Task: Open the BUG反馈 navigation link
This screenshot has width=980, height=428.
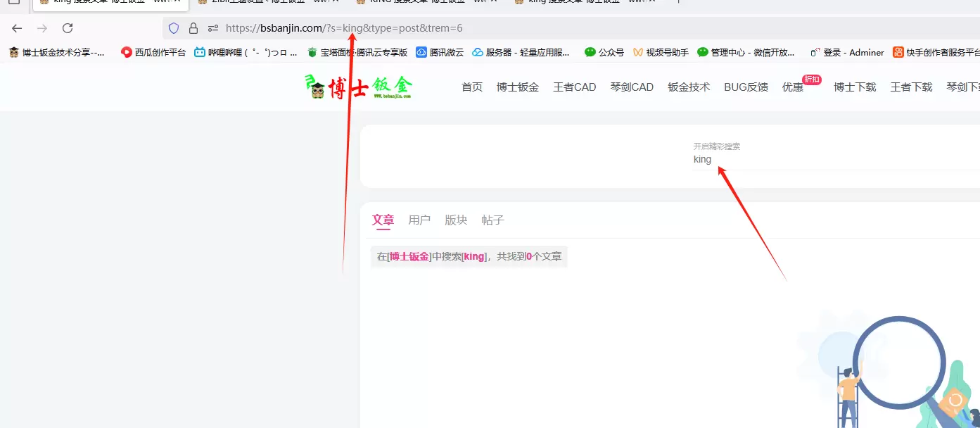Action: 746,87
